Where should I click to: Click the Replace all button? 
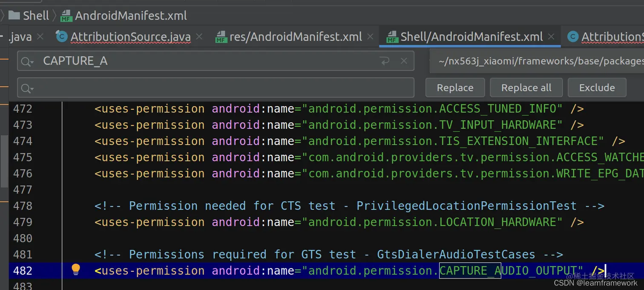click(x=526, y=88)
